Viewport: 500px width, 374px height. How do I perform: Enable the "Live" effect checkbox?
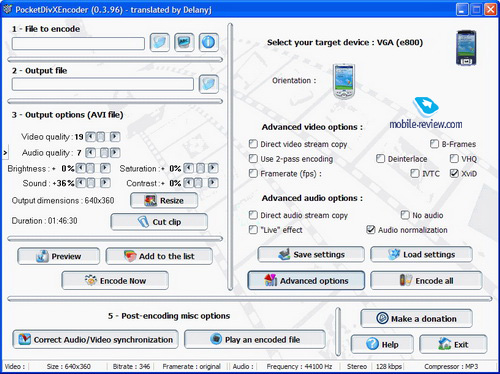253,230
